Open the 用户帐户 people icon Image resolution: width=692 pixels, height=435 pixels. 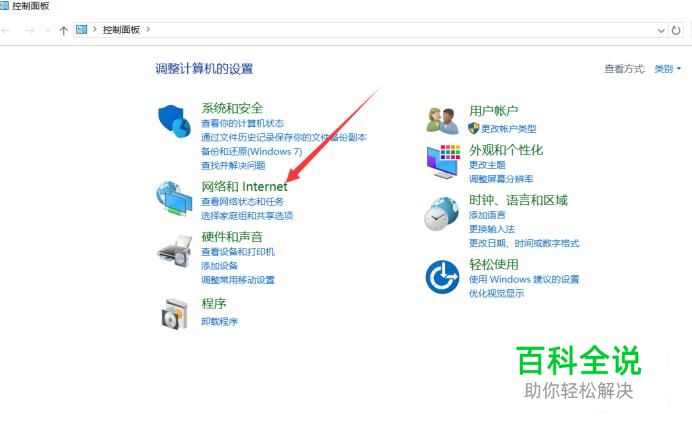pos(442,120)
